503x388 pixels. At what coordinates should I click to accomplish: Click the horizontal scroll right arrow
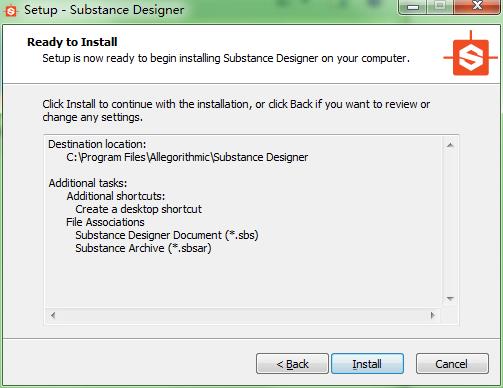433,315
